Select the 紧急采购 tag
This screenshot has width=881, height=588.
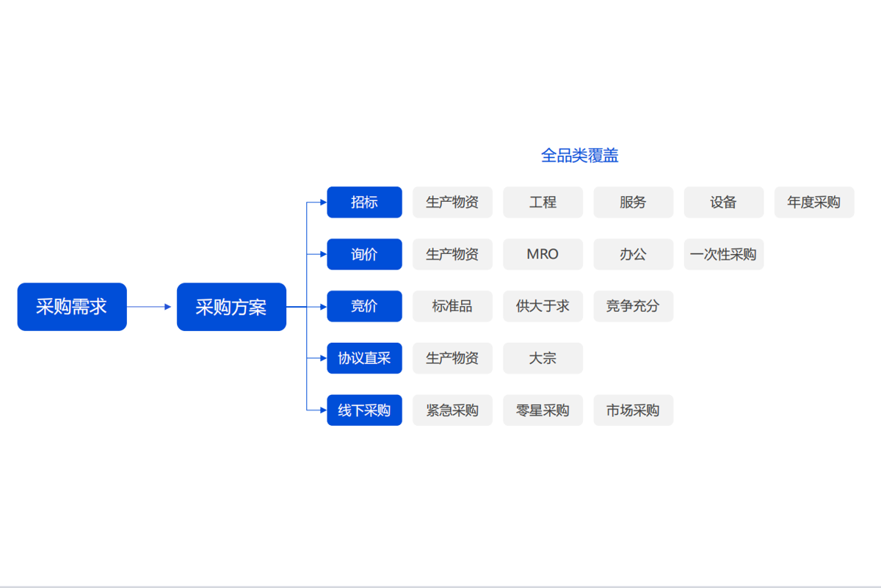[452, 410]
